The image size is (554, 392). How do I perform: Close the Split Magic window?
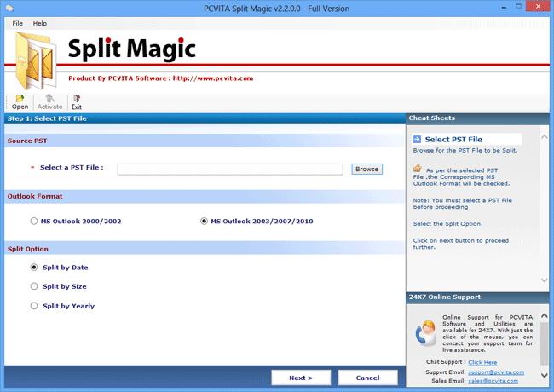click(x=538, y=6)
